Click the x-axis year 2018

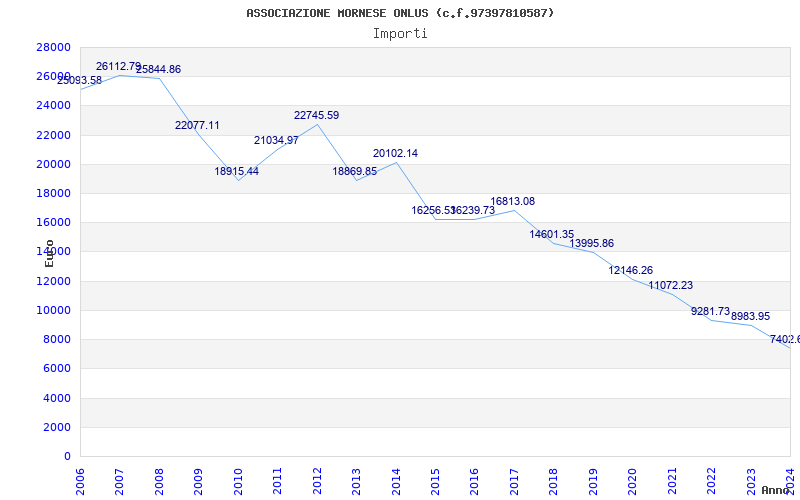click(x=554, y=481)
